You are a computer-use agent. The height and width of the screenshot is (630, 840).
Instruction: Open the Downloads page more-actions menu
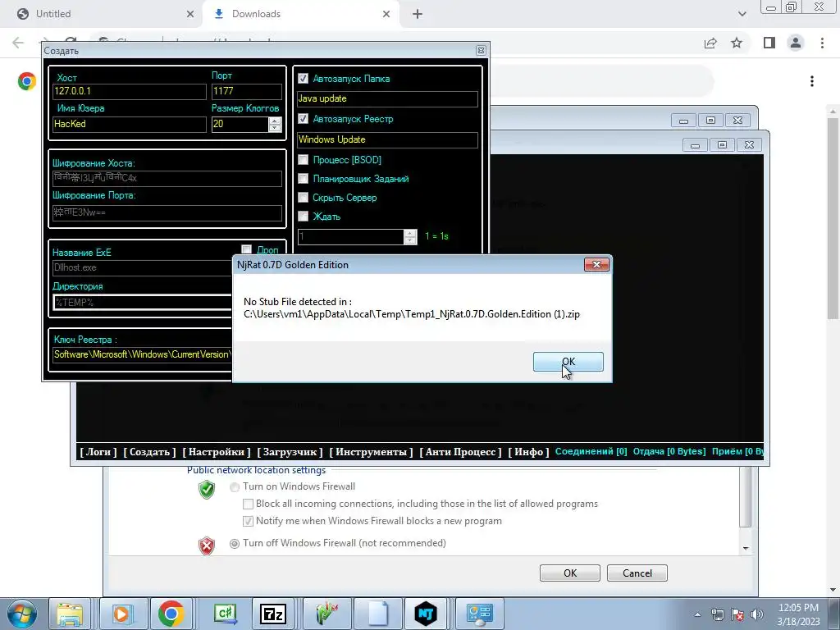pos(812,81)
